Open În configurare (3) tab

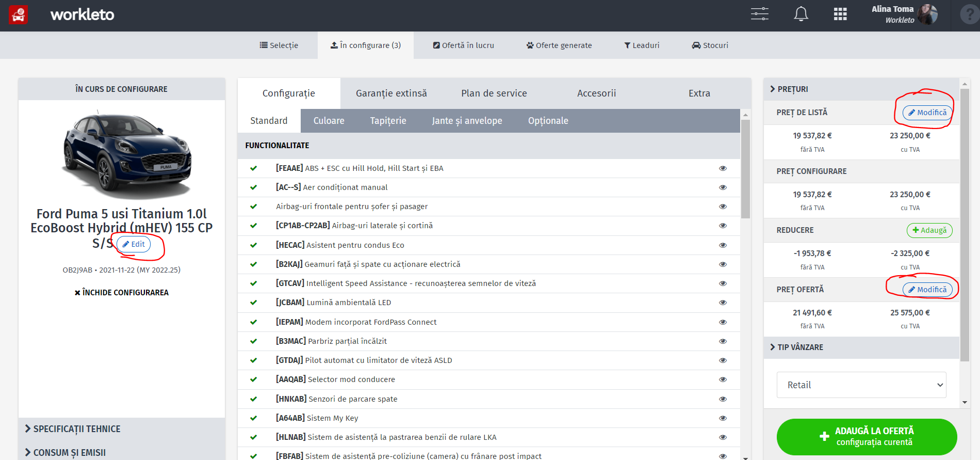366,45
